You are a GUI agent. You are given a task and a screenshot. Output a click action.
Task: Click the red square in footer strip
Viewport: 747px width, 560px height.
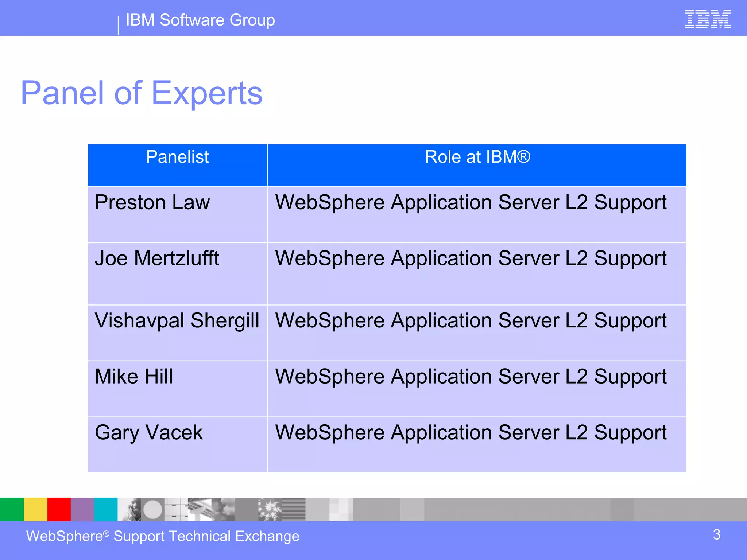pyautogui.click(x=59, y=509)
